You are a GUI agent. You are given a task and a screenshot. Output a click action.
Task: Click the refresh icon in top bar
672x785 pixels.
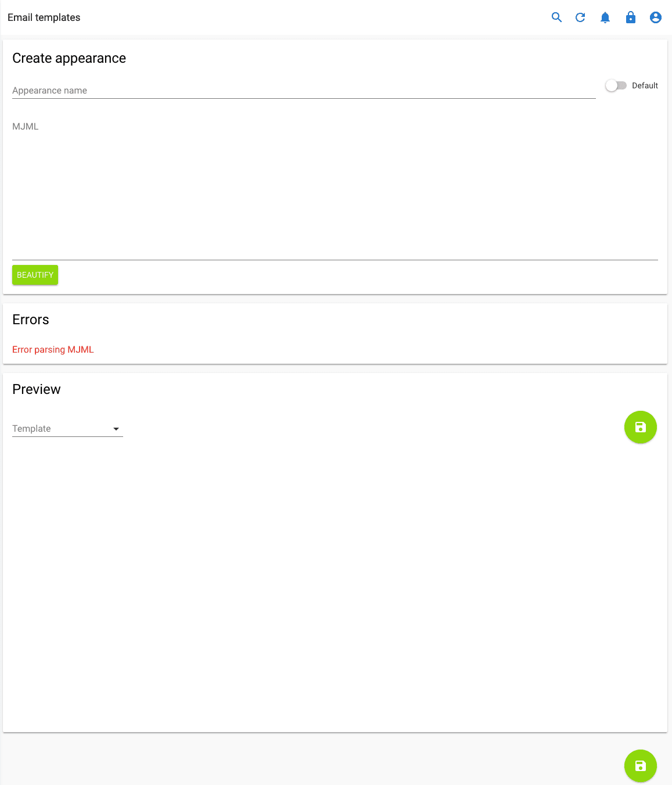580,17
